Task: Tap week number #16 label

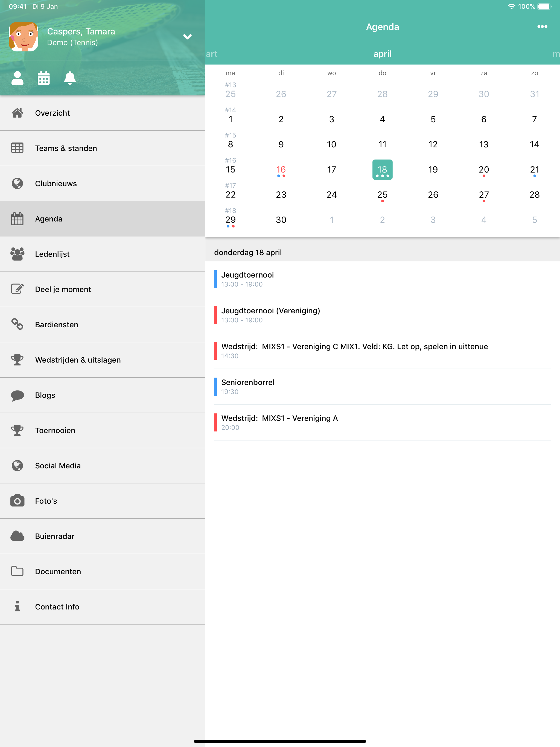Action: pos(230,160)
